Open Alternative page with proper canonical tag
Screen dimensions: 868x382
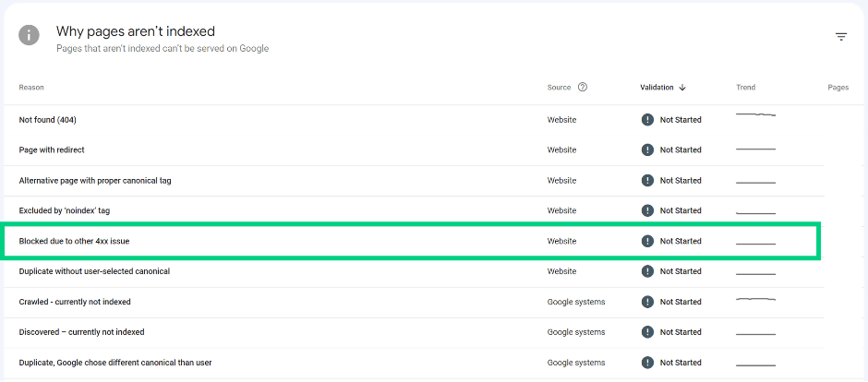(414, 181)
